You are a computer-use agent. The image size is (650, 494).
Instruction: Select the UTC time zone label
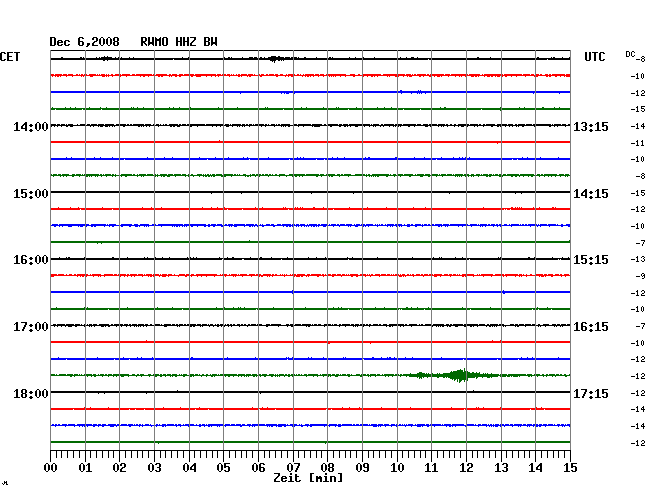(x=594, y=57)
